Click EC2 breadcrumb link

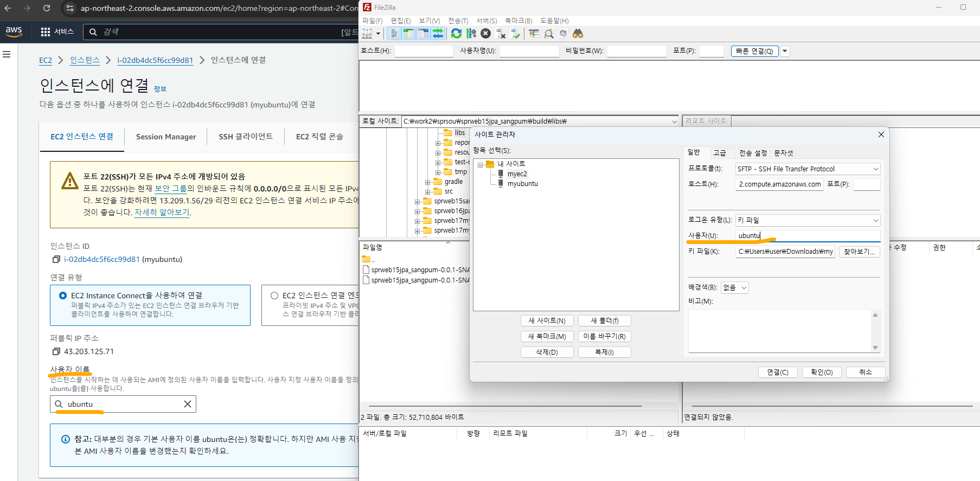(46, 60)
